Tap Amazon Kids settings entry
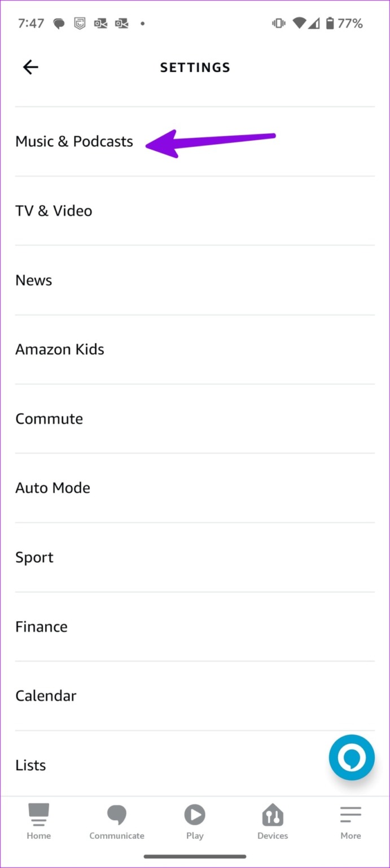 coord(59,349)
